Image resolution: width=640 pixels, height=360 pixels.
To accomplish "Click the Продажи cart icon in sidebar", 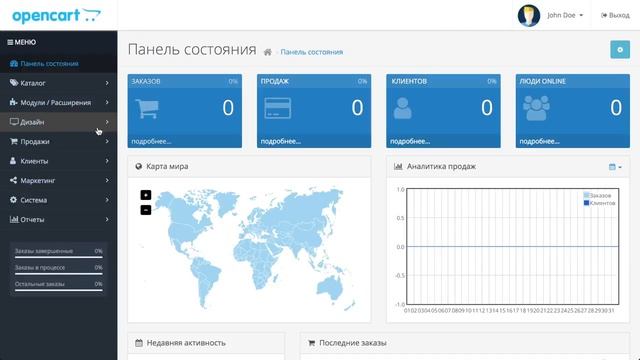I will click(14, 141).
